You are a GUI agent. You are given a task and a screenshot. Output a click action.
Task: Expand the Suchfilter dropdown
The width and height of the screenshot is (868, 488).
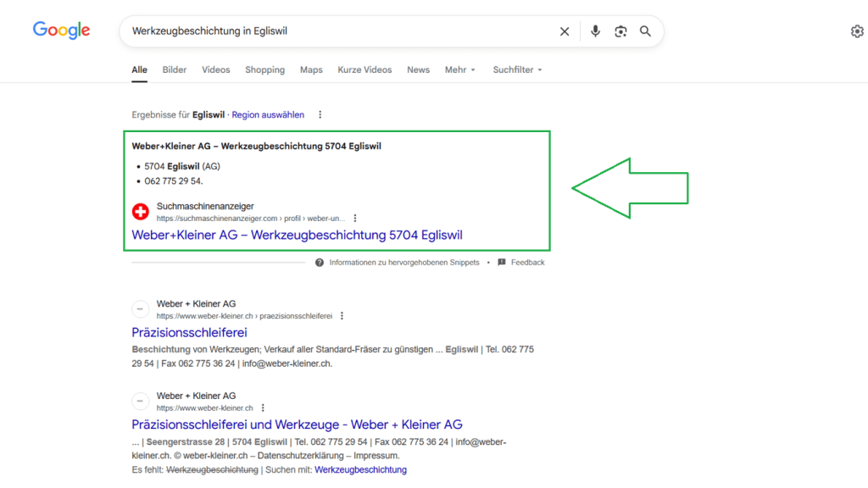click(x=517, y=69)
